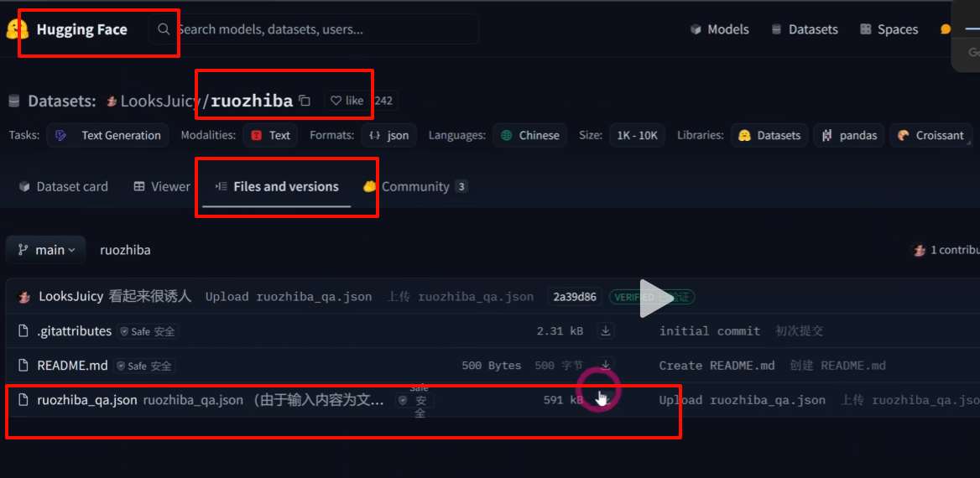This screenshot has width=980, height=478.
Task: Select the Croissant library tag
Action: tap(930, 135)
